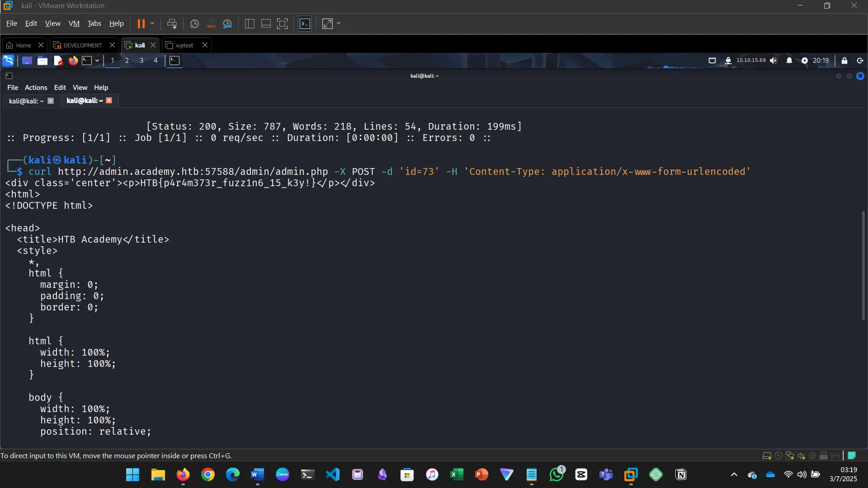Switch to workspace 4
The height and width of the screenshot is (488, 868).
click(156, 60)
